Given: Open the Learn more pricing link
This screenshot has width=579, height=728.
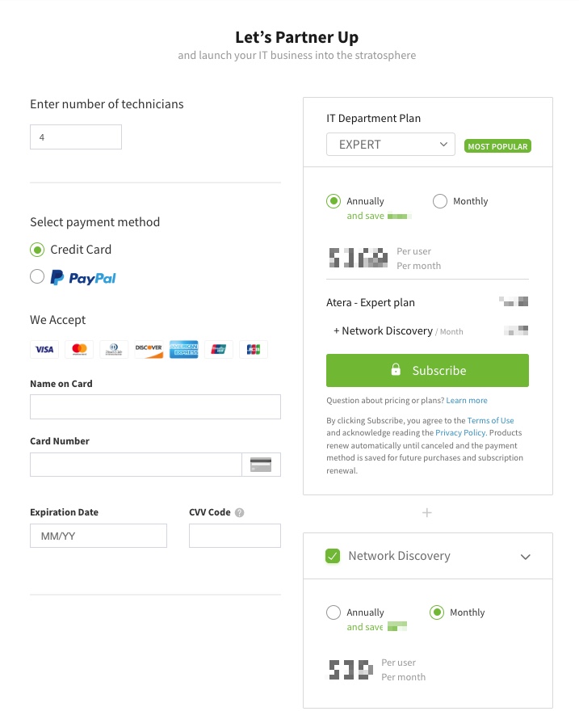Looking at the screenshot, I should click(467, 400).
